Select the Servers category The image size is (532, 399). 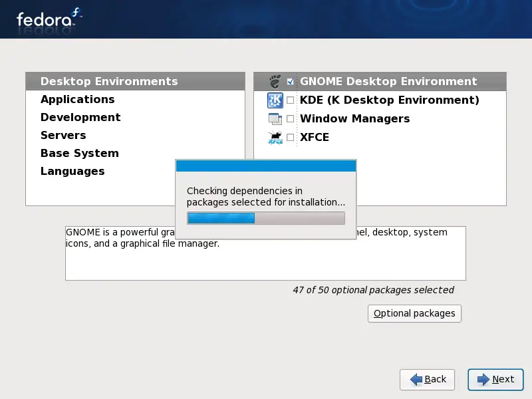tap(136, 136)
